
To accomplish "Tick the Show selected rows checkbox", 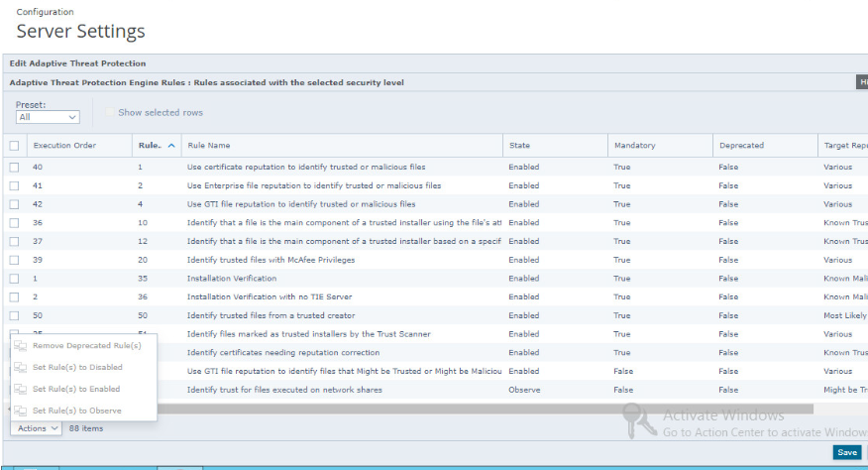I will click(x=110, y=113).
